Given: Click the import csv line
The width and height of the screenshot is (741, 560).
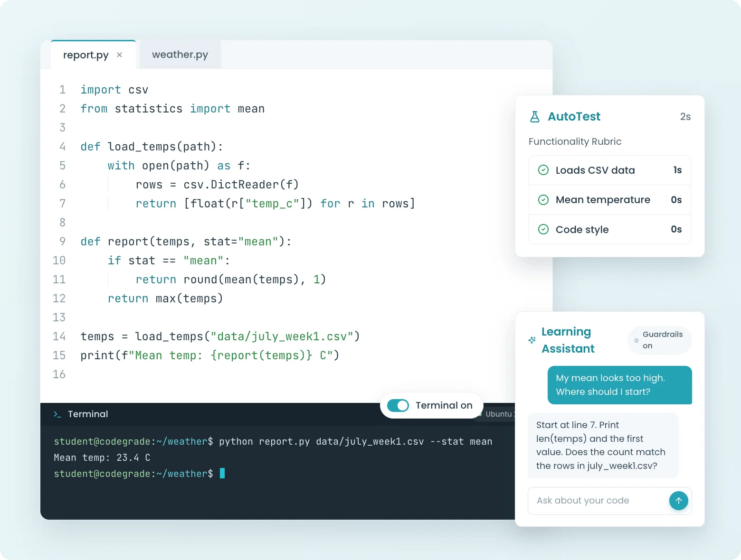Looking at the screenshot, I should pos(114,90).
